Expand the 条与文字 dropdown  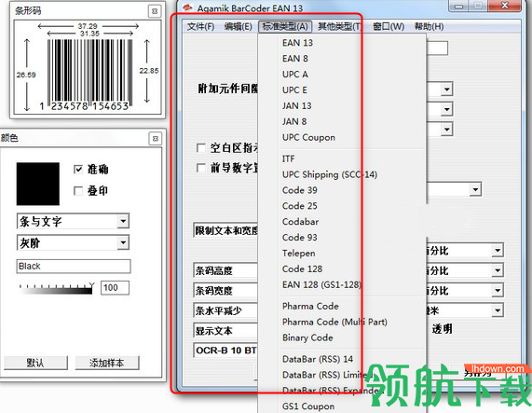click(123, 222)
